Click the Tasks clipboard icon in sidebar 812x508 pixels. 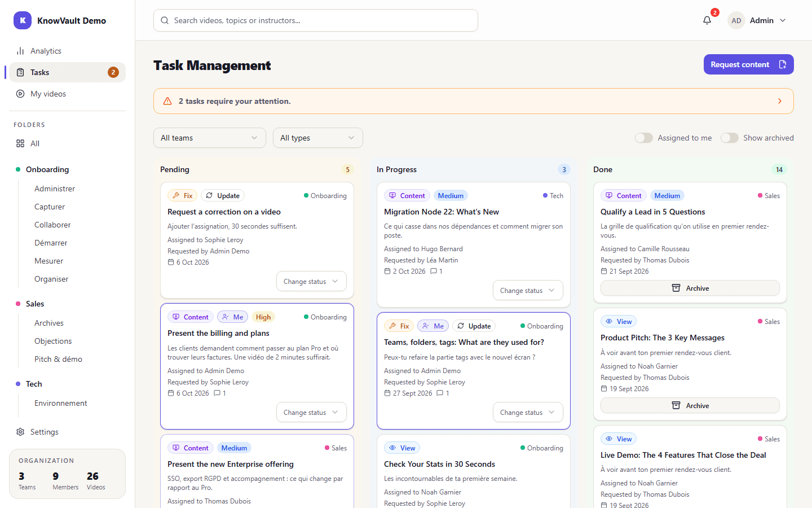pos(20,72)
